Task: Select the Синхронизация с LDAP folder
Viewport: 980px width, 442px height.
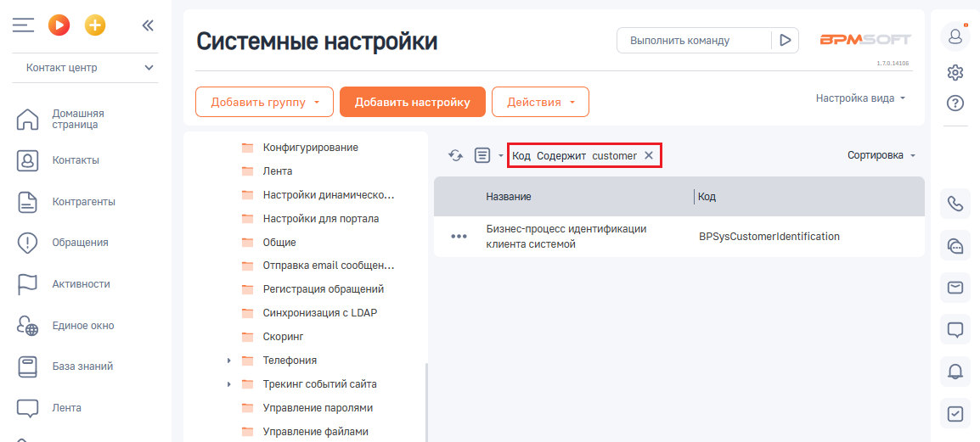Action: click(x=320, y=313)
